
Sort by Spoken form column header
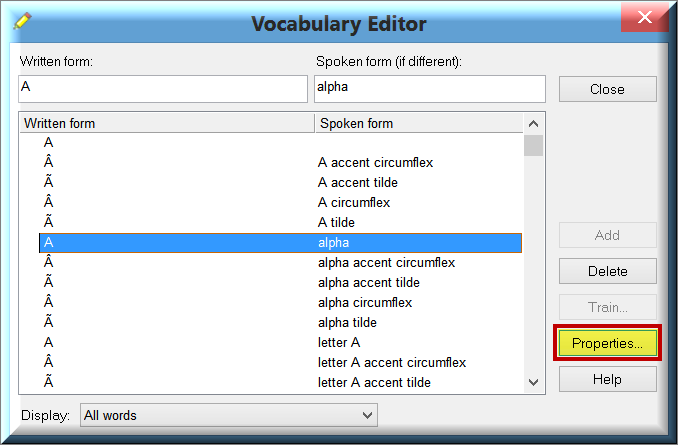coord(419,123)
